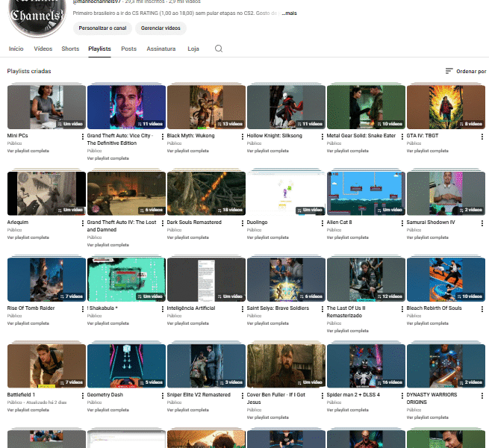Click the GTA IV: TBGT playlist title
Viewport: 489px width, 448px height.
(423, 136)
